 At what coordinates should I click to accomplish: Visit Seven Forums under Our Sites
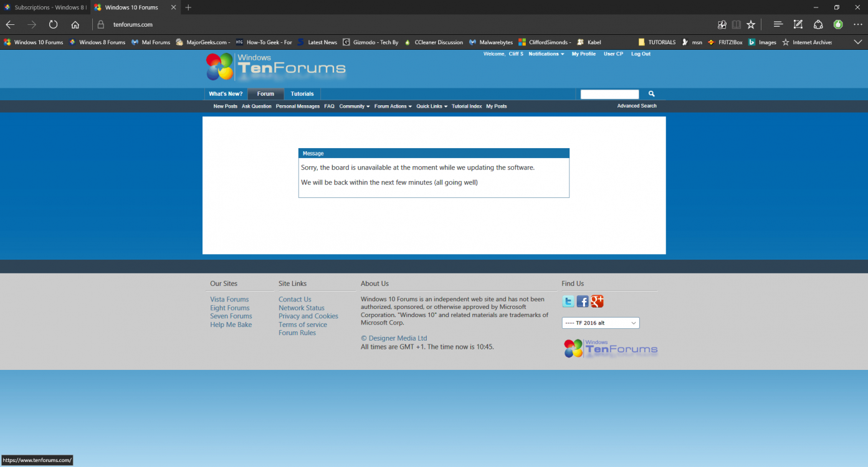pyautogui.click(x=231, y=316)
